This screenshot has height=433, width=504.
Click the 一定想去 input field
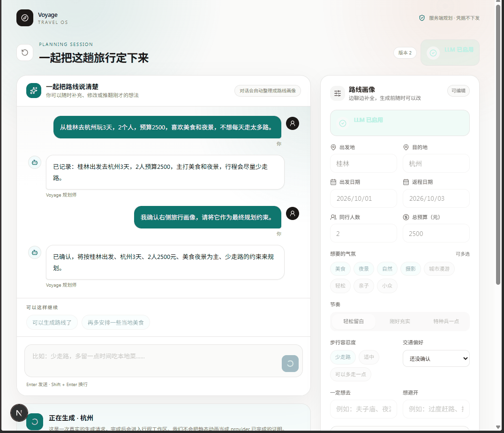363,409
